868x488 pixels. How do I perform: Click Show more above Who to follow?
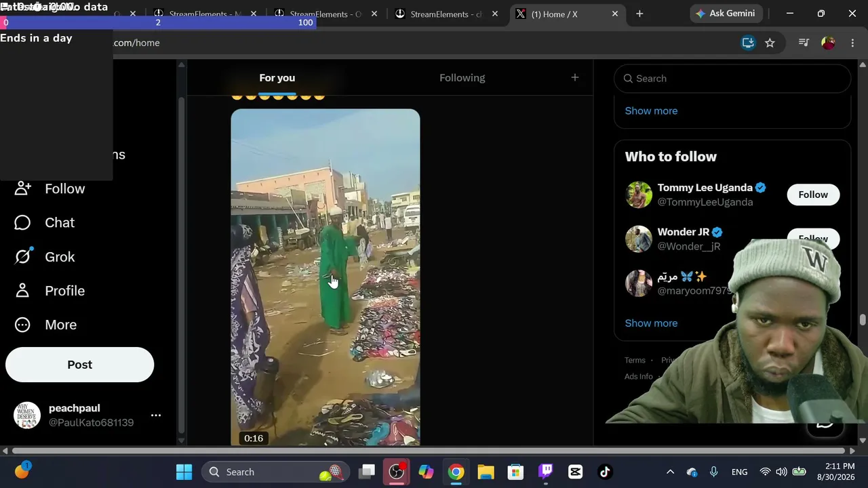tap(651, 110)
